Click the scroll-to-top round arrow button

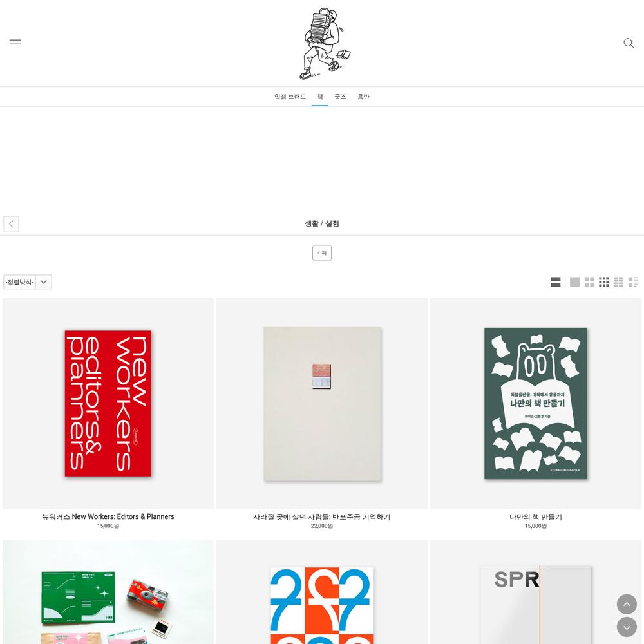pyautogui.click(x=627, y=604)
